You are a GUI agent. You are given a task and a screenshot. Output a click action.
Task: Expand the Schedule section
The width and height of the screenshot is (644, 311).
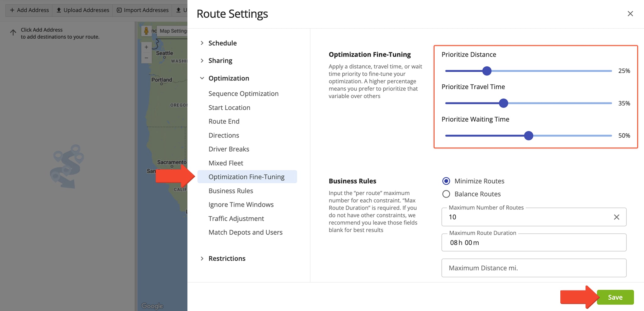(x=202, y=43)
